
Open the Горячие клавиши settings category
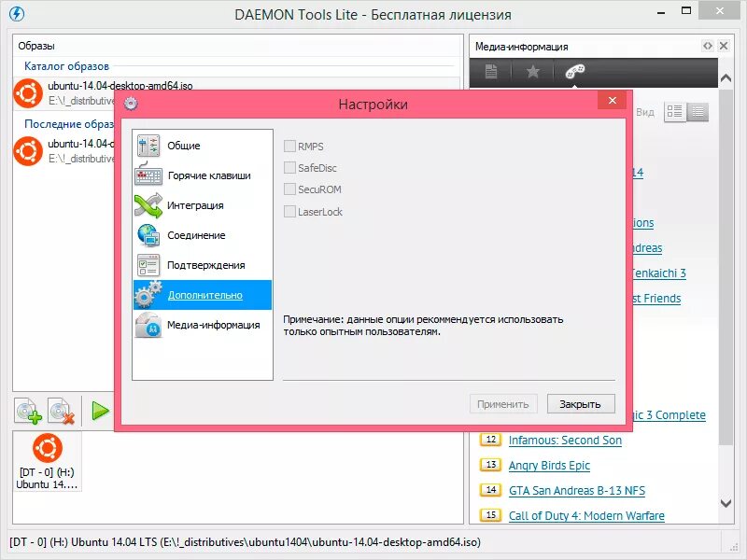coord(203,175)
